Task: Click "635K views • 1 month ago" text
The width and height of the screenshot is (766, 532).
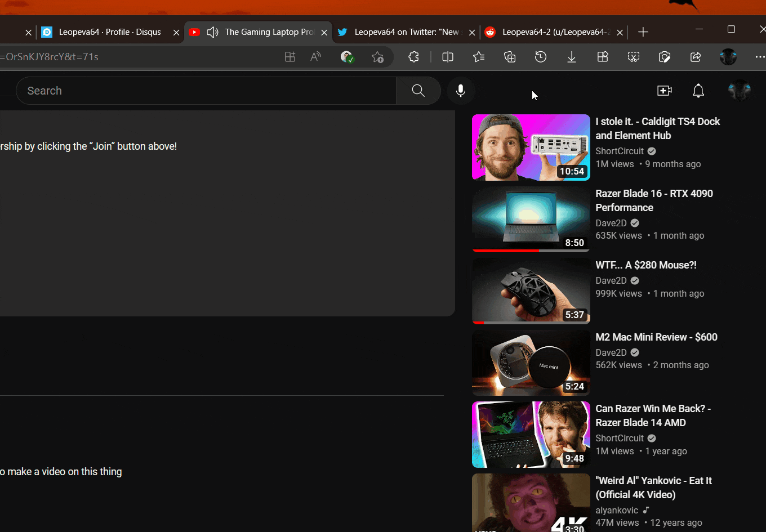Action: point(650,235)
